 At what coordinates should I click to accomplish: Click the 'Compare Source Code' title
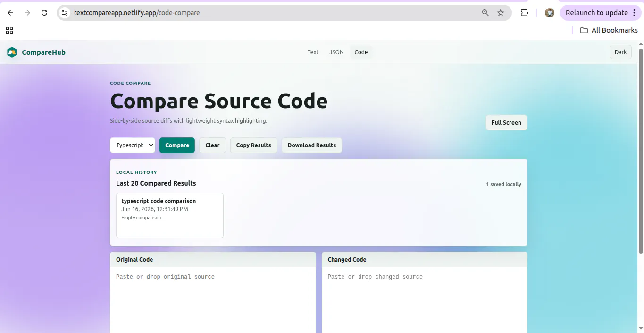tap(219, 101)
